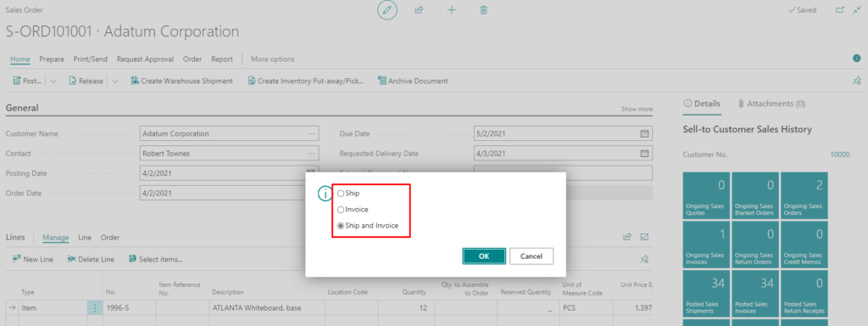Click Create Inventory Put-away/Pick
The image size is (868, 326).
point(306,81)
